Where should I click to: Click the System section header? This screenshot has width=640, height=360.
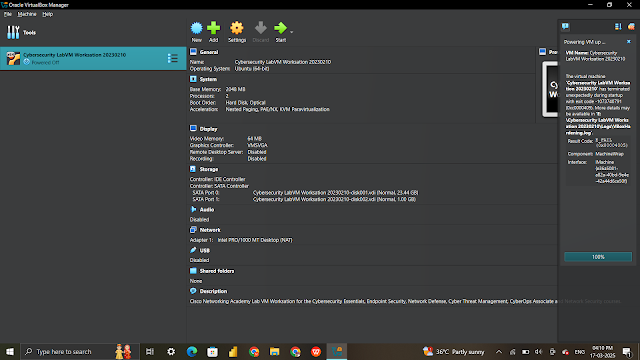click(x=208, y=79)
